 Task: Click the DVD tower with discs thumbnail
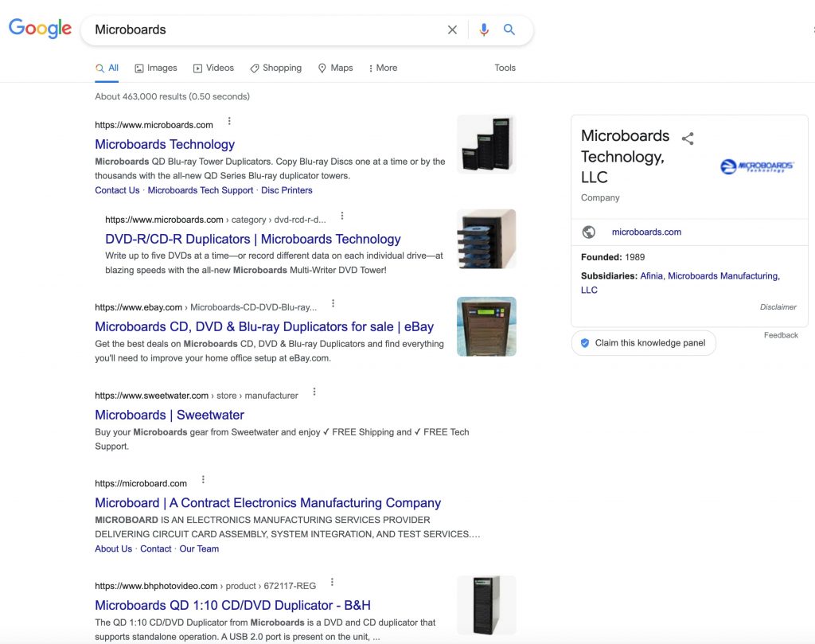click(486, 239)
